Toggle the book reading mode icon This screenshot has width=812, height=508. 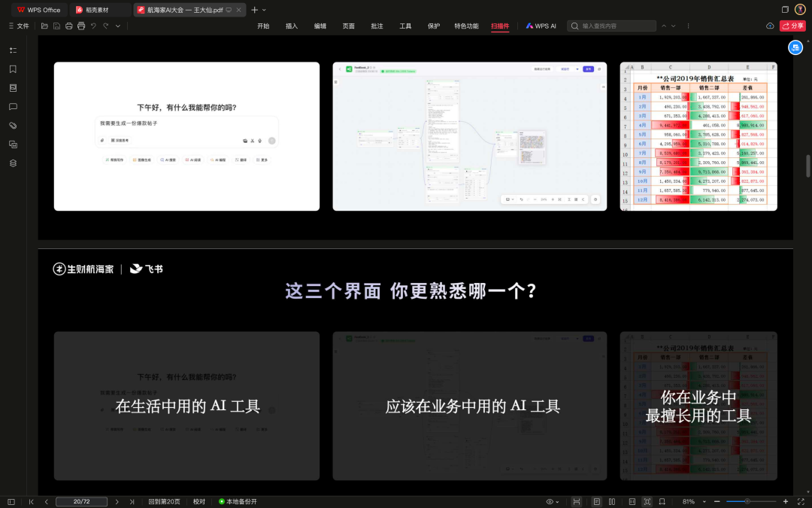coord(632,502)
